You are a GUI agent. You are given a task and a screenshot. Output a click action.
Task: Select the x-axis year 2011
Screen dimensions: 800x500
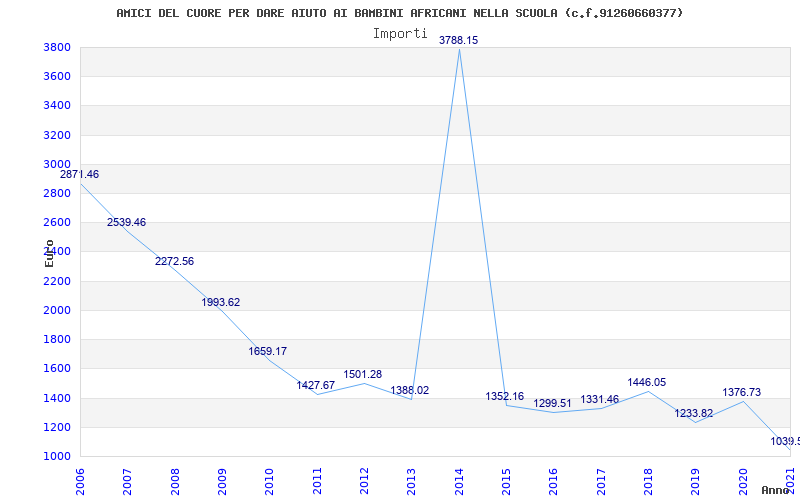point(317,481)
